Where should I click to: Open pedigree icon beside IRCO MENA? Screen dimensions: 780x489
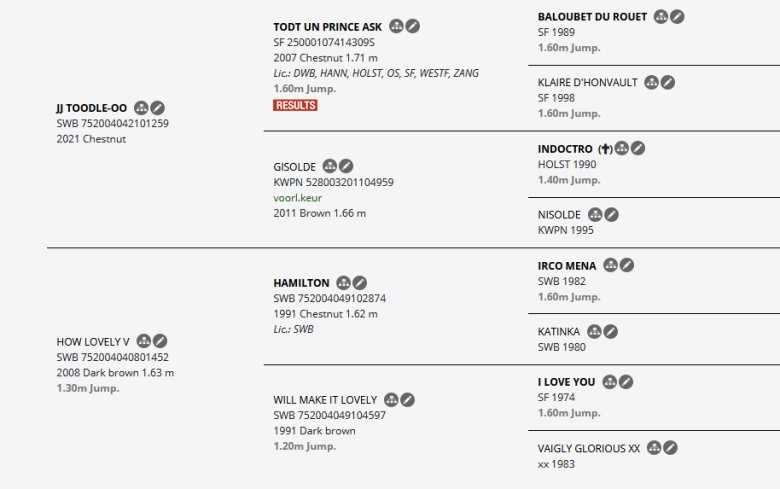pos(610,265)
